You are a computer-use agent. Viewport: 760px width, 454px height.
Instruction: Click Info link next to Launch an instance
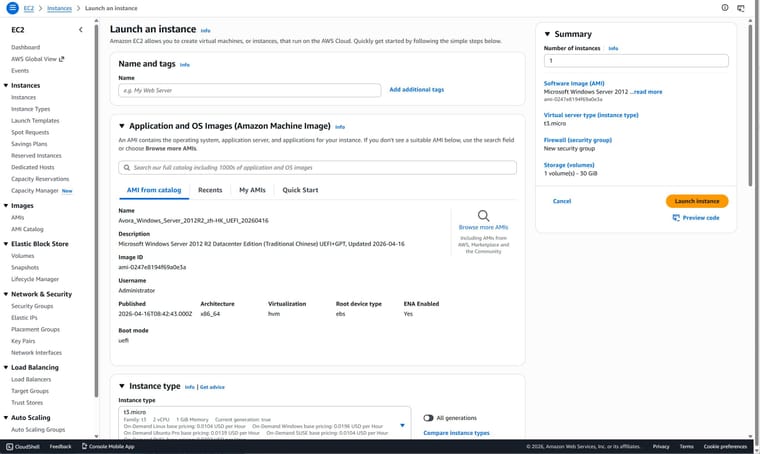click(x=206, y=31)
